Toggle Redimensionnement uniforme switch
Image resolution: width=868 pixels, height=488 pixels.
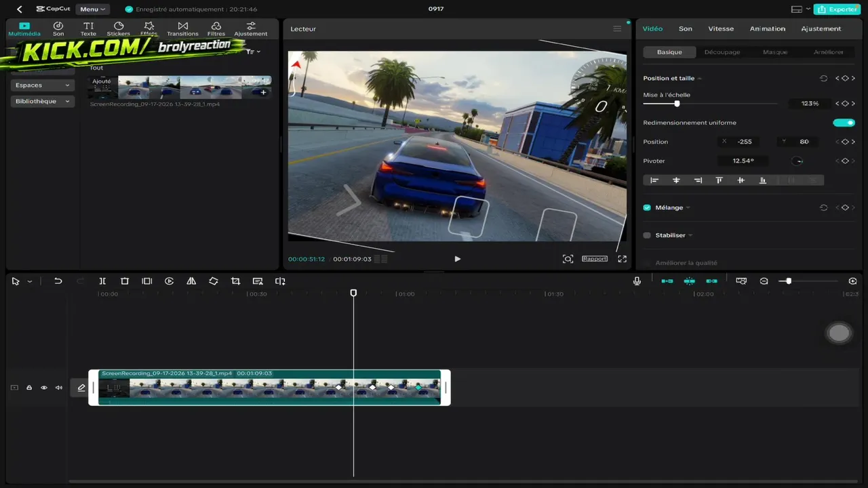tap(844, 123)
